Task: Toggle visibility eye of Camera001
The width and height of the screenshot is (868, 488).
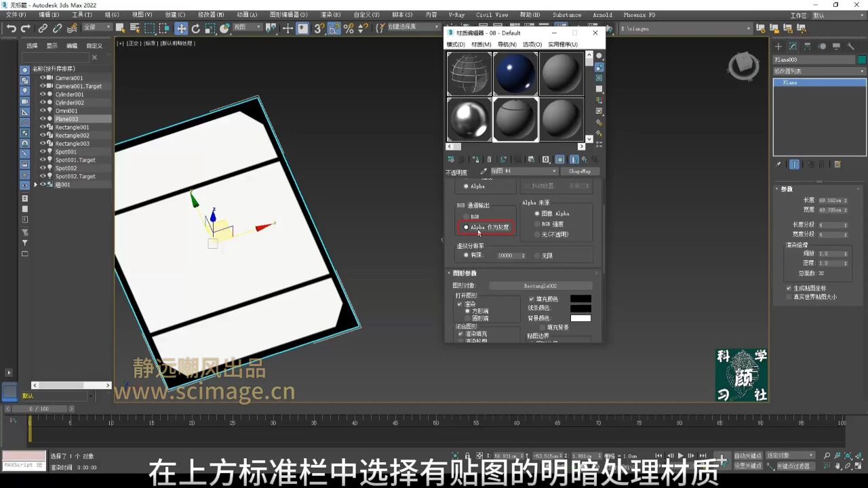Action: (x=43, y=78)
